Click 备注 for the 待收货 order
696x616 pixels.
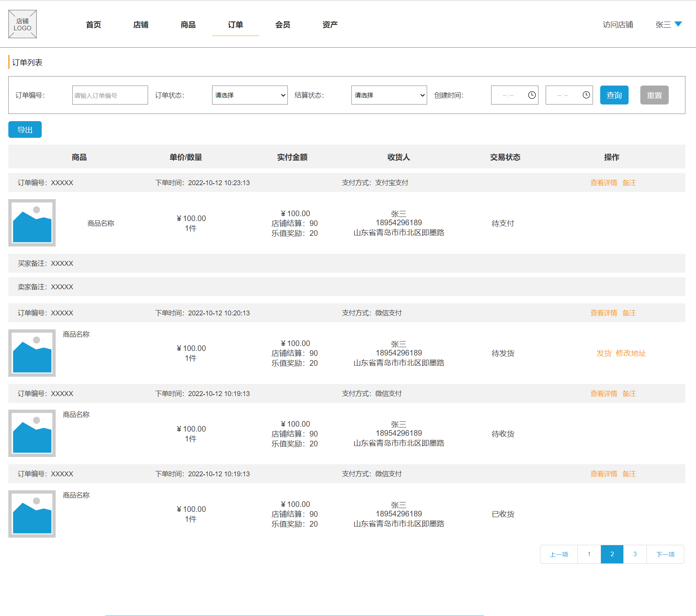pos(629,393)
